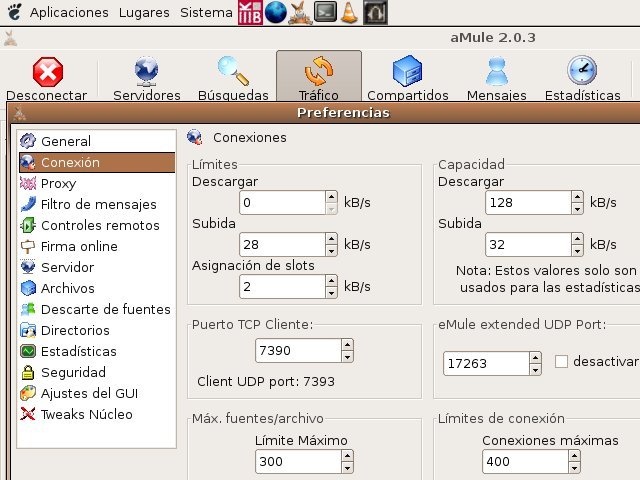Select Conexión preferences category
Image resolution: width=640 pixels, height=480 pixels.
coord(97,162)
